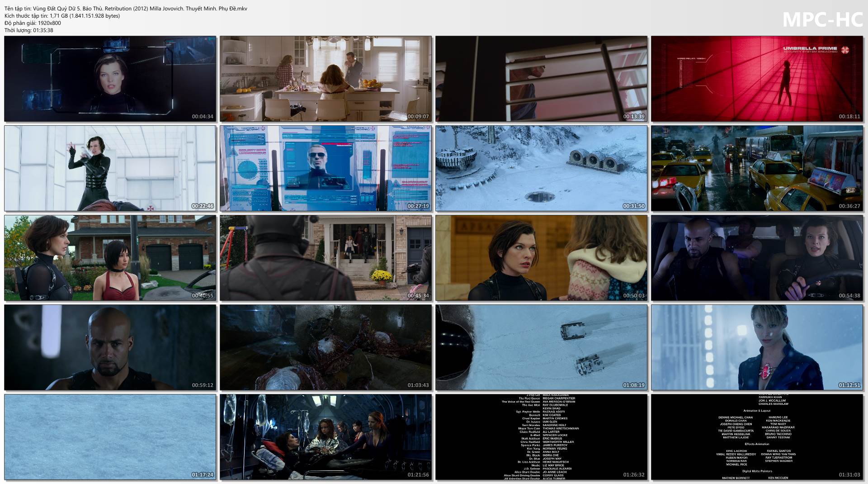Screen dimensions: 868x484
Task: Choose the helicopter interior thumbnail at 01:21:56
Action: (x=326, y=437)
